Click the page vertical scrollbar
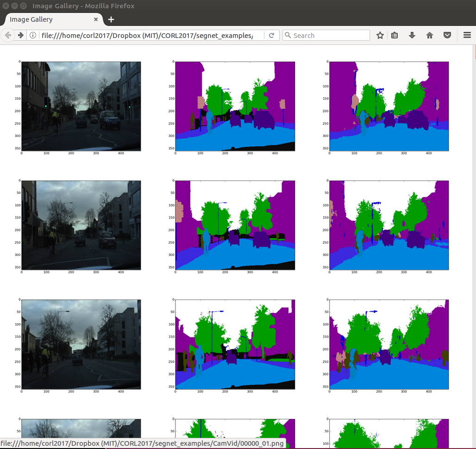476x449 pixels. click(475, 246)
